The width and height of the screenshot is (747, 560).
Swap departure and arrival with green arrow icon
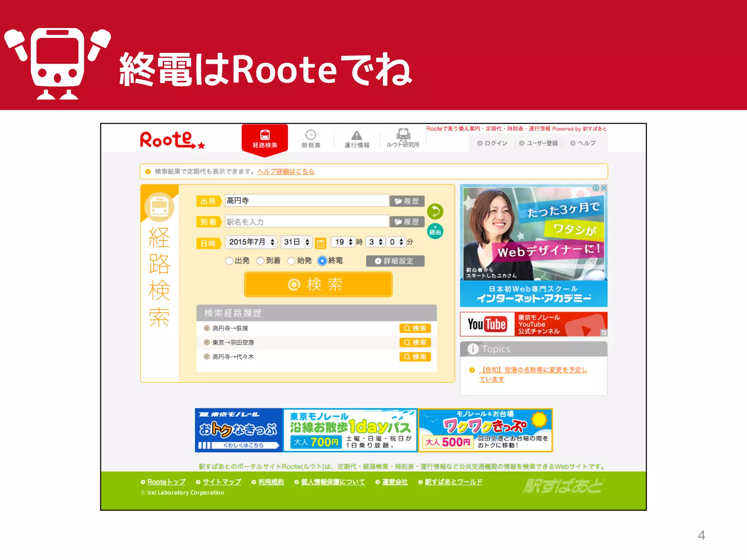pos(435,211)
